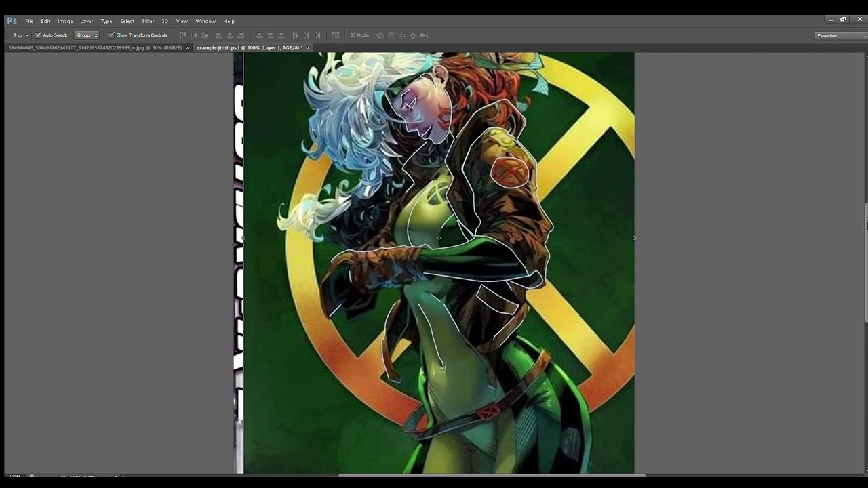Open the Help menu
Screen dimensions: 868x488
click(229, 21)
